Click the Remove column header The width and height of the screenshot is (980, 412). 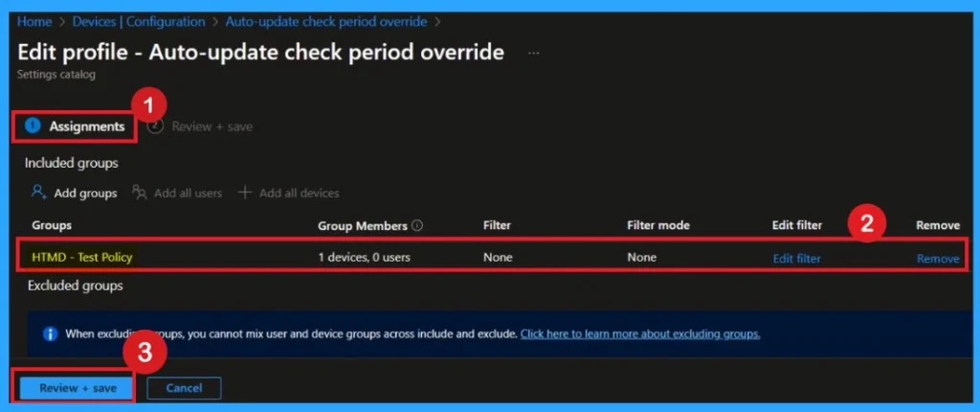click(x=938, y=225)
